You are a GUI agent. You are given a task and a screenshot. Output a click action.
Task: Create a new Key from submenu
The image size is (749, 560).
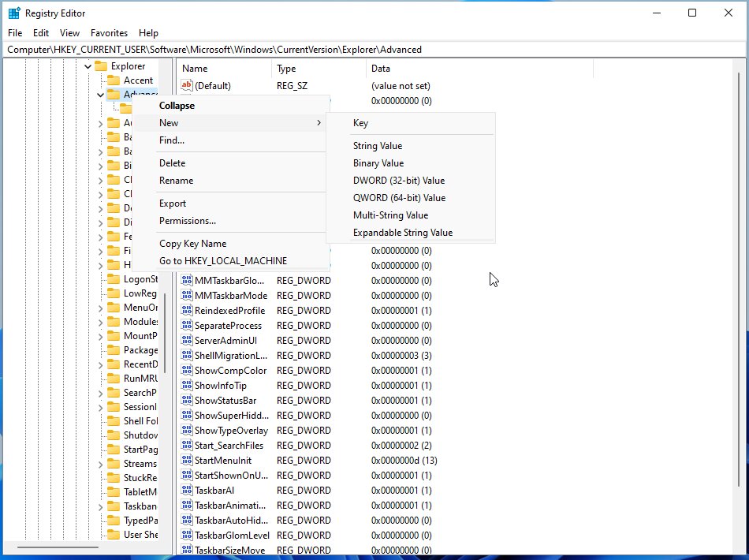(411, 123)
